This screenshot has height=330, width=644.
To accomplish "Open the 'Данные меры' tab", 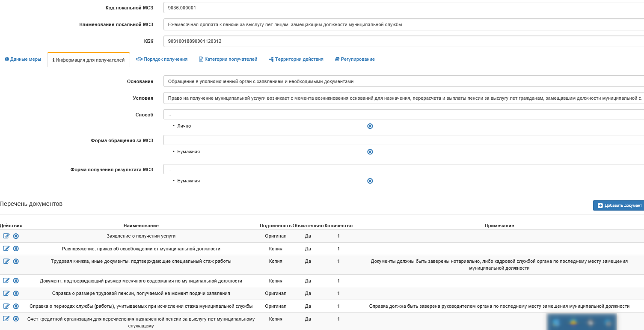I will pos(23,59).
